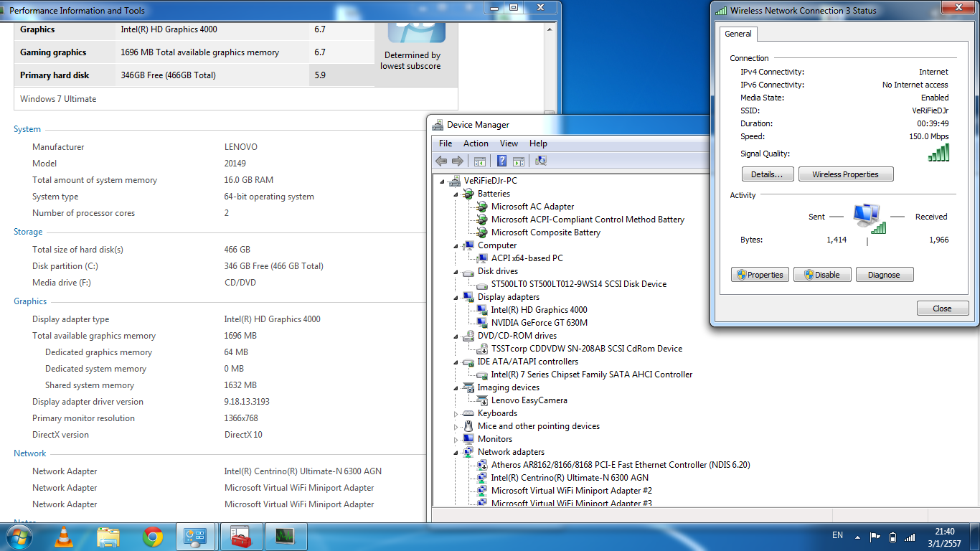Open Help from the Device Manager toolbar icon

[502, 161]
